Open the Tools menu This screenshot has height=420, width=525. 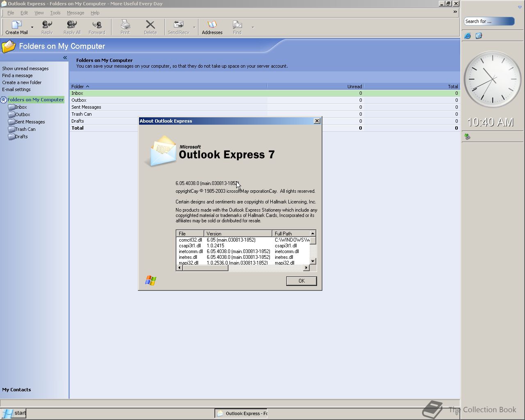55,13
